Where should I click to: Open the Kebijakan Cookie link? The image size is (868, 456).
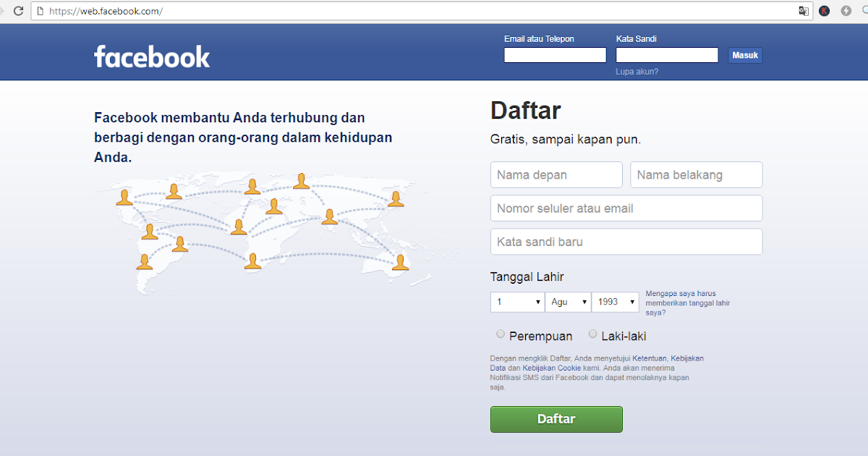click(552, 368)
